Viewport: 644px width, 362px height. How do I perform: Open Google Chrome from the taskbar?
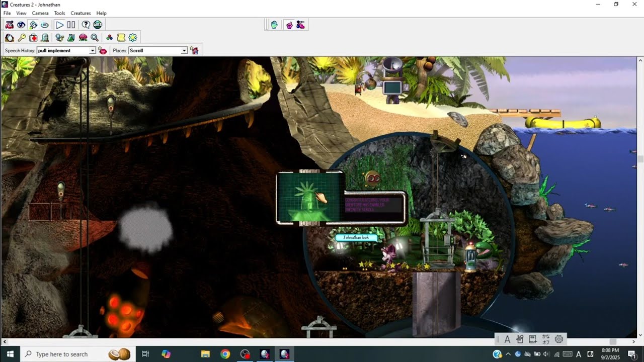(x=225, y=354)
